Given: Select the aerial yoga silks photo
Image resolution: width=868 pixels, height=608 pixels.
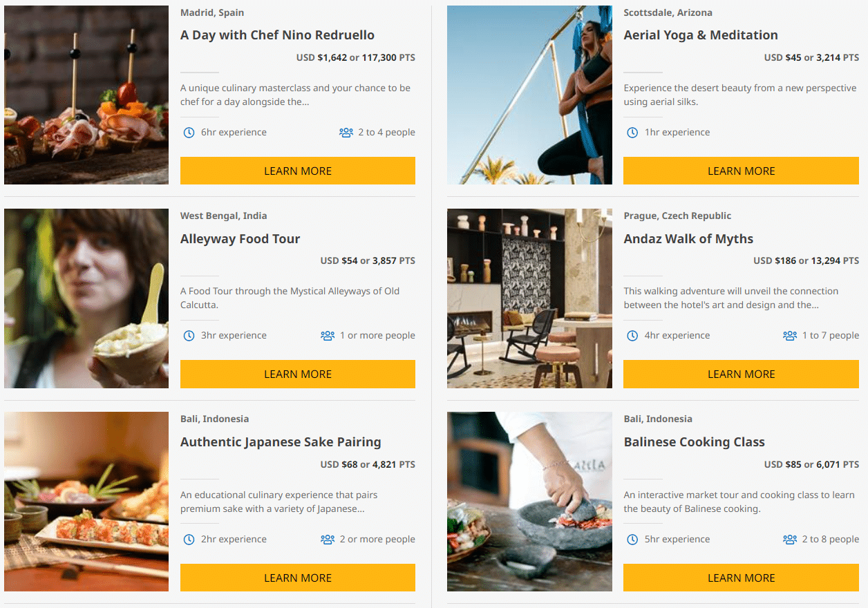Looking at the screenshot, I should click(529, 95).
